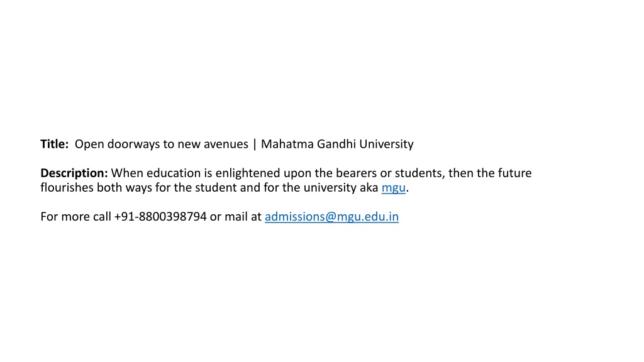This screenshot has height=362, width=644.
Task: Open the mgu hyperlink
Action: pos(394,188)
